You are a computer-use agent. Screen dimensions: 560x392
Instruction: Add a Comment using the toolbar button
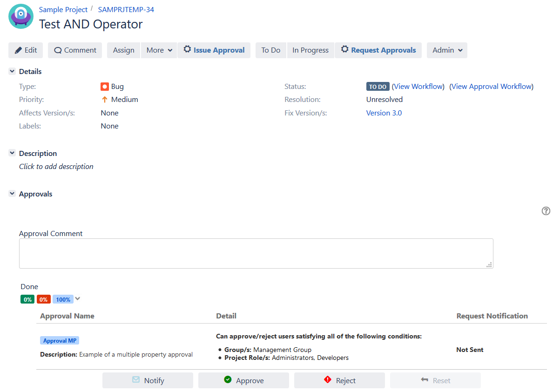click(x=75, y=50)
